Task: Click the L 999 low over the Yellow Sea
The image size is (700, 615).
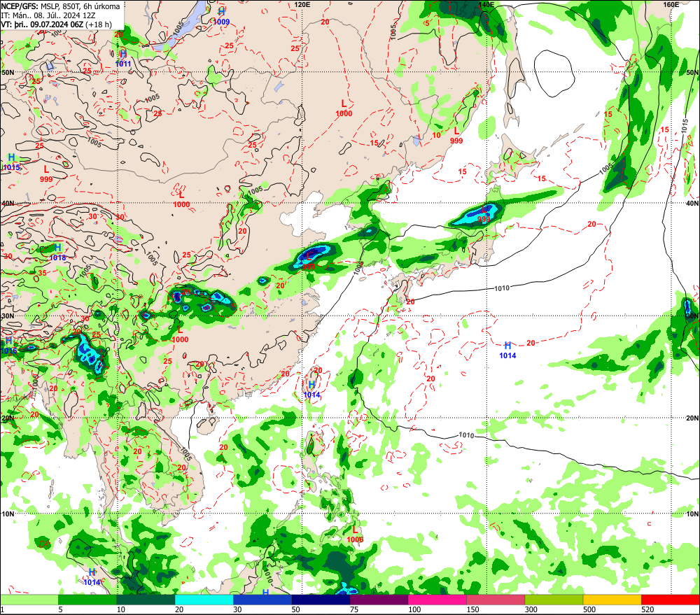Action: (309, 262)
